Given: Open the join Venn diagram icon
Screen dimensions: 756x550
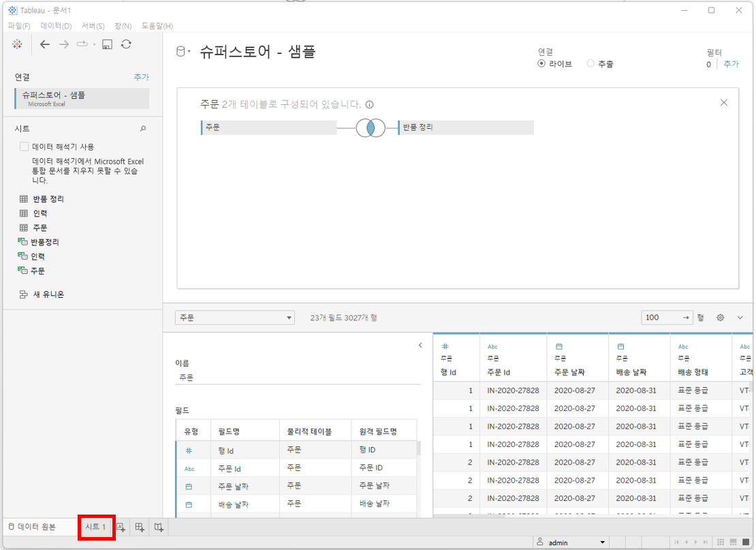Looking at the screenshot, I should (x=371, y=128).
